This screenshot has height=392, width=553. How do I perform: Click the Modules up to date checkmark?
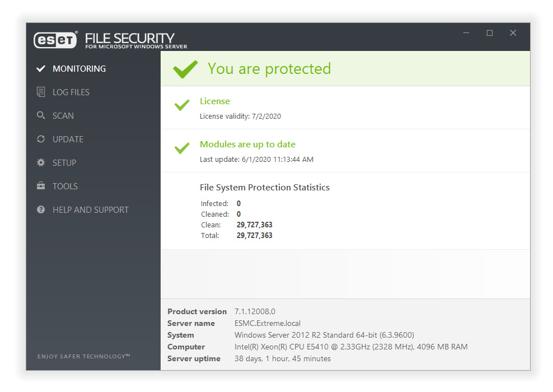182,148
